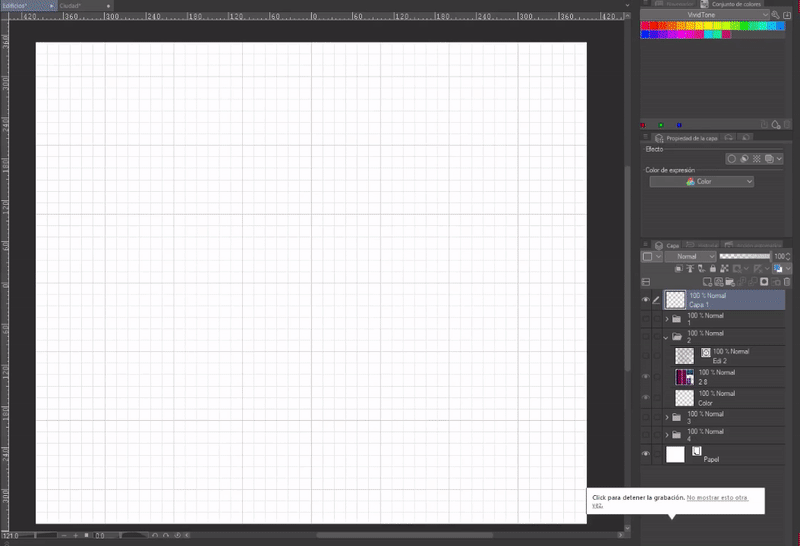
Task: Open the Normal blending mode dropdown
Action: [x=690, y=256]
